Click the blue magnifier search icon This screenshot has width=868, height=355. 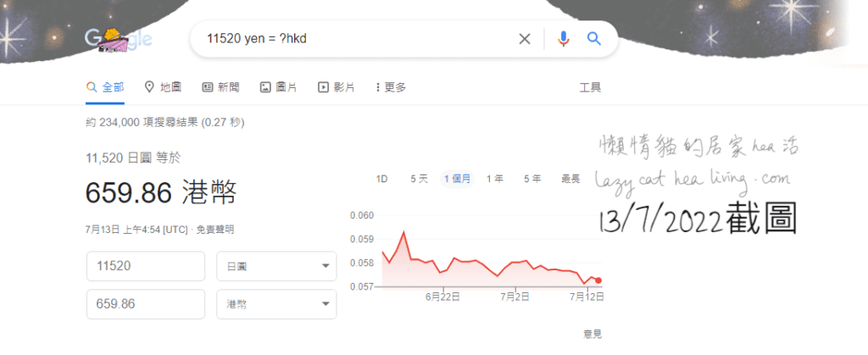(593, 39)
